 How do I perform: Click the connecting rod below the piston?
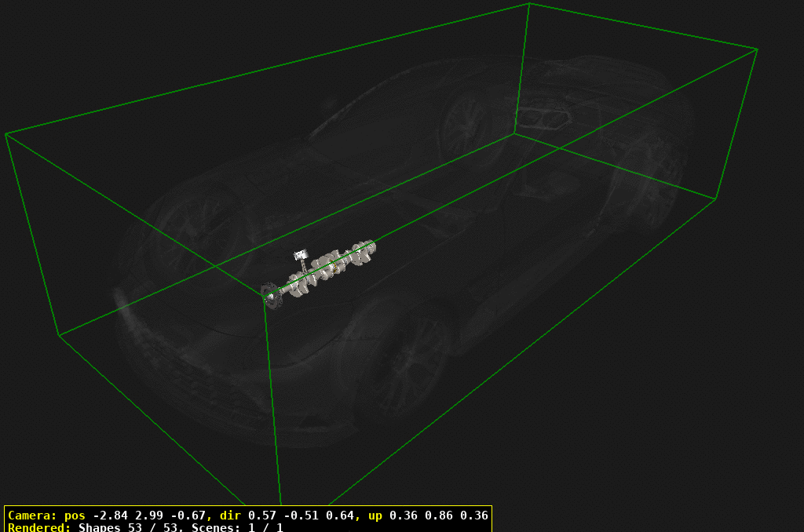pos(303,267)
